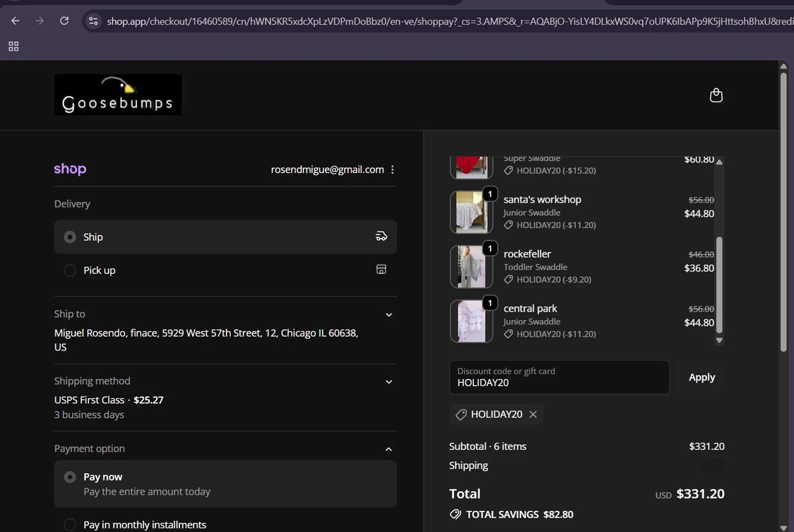Go back to the previous browser page
Viewport: 794px width, 532px height.
coord(15,21)
